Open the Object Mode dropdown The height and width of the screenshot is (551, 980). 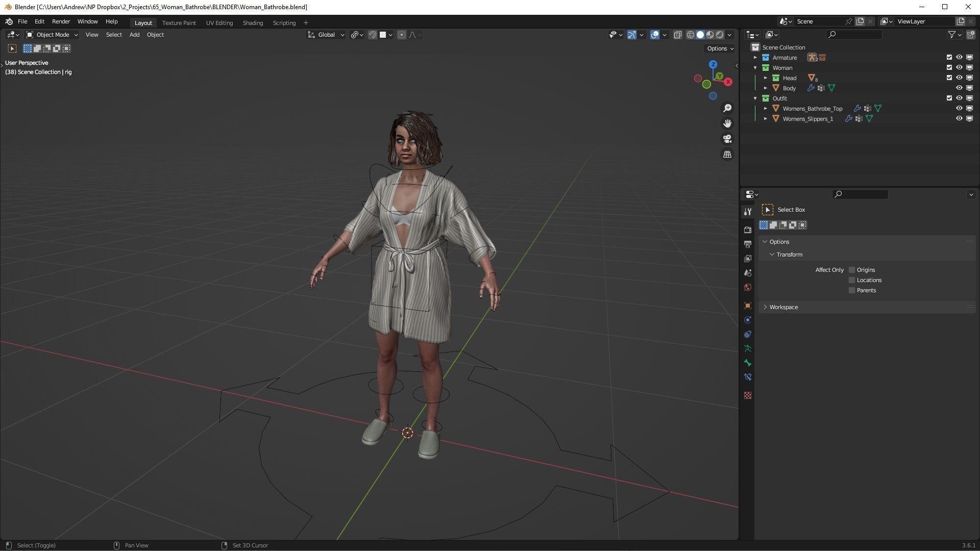tap(52, 35)
